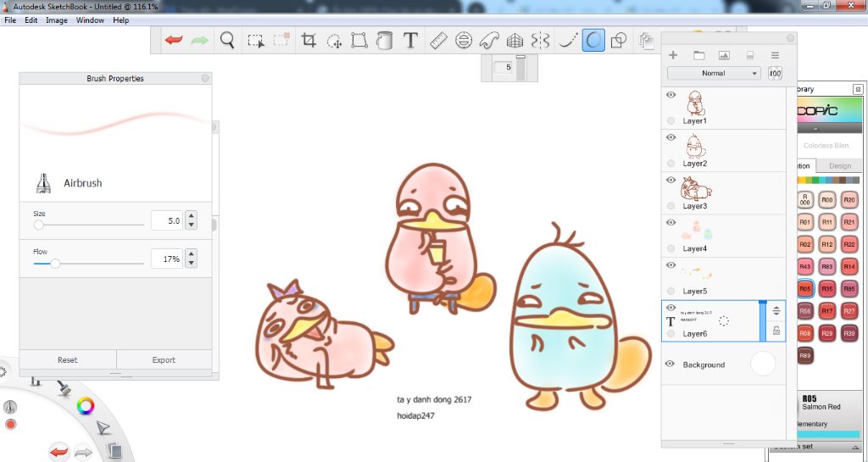Select the Flood Fill bucket tool
This screenshot has width=868, height=462.
coord(384,41)
